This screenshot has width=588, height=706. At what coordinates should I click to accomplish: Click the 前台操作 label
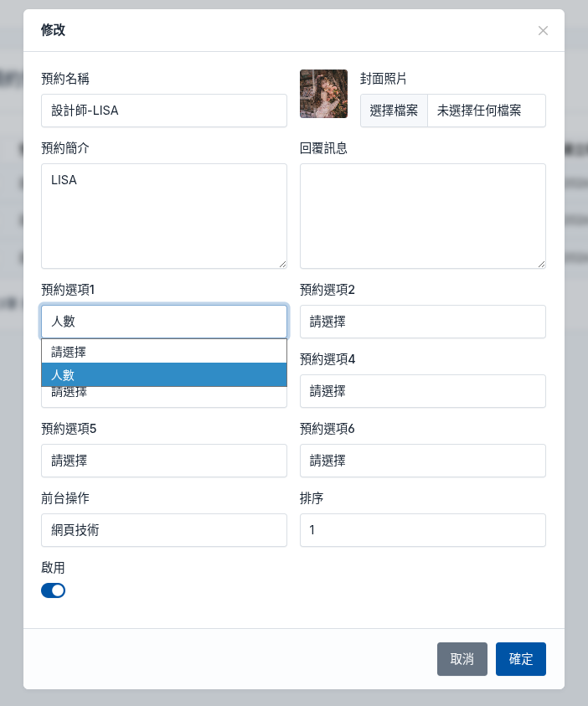pos(65,498)
